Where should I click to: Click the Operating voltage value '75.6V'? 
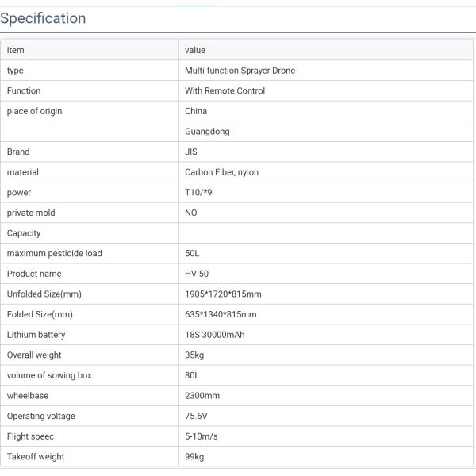pyautogui.click(x=196, y=416)
